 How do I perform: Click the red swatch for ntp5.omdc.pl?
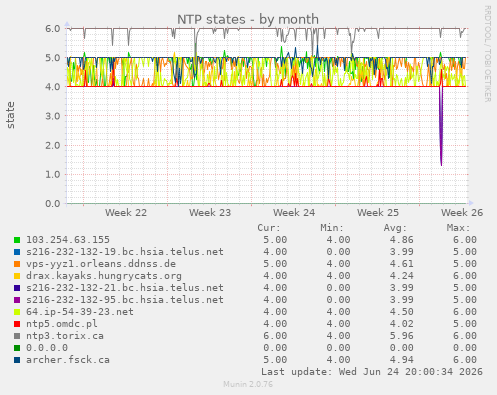pos(17,324)
